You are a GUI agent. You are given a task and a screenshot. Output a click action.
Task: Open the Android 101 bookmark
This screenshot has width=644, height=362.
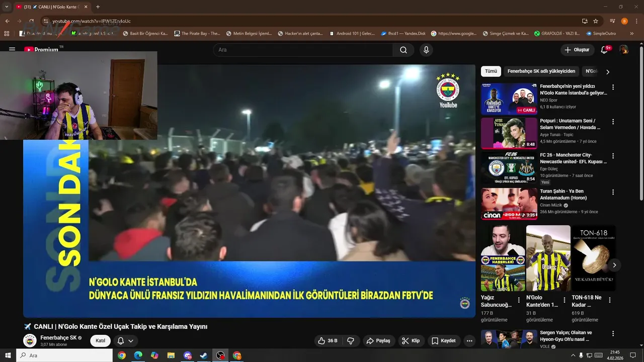[x=352, y=34]
